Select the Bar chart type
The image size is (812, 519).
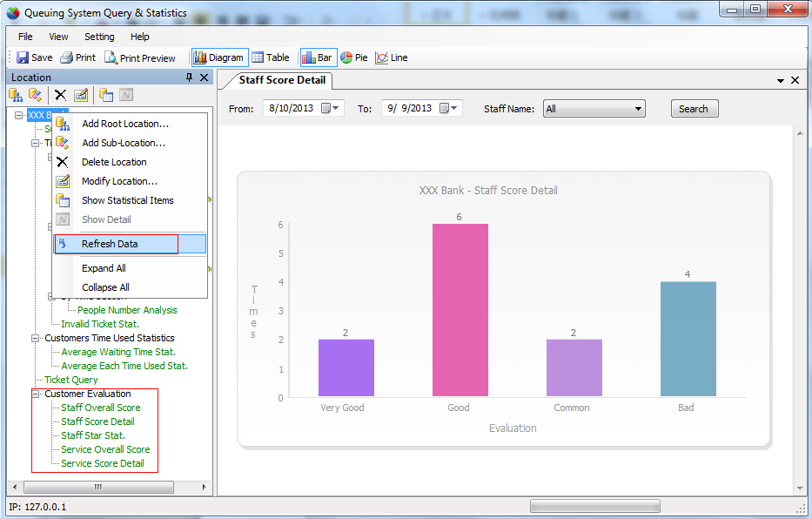[x=319, y=57]
